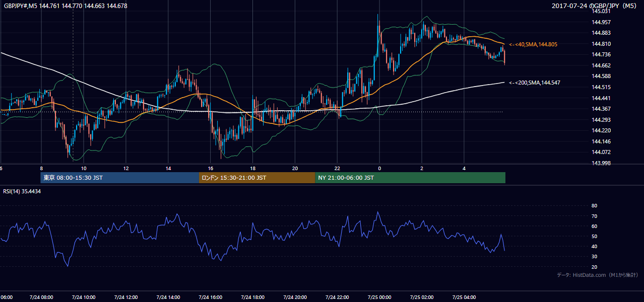
Task: Click the 7/24 18:00 time axis label
Action: pos(253,297)
